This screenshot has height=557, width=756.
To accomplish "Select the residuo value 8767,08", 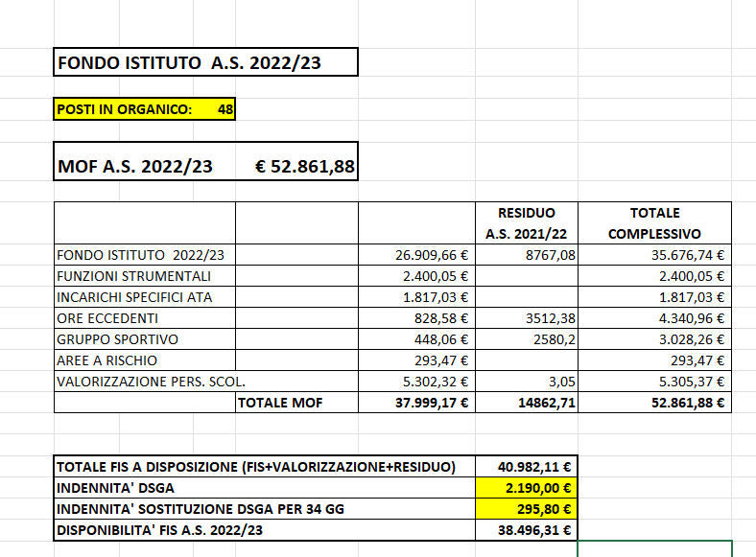I will click(526, 256).
